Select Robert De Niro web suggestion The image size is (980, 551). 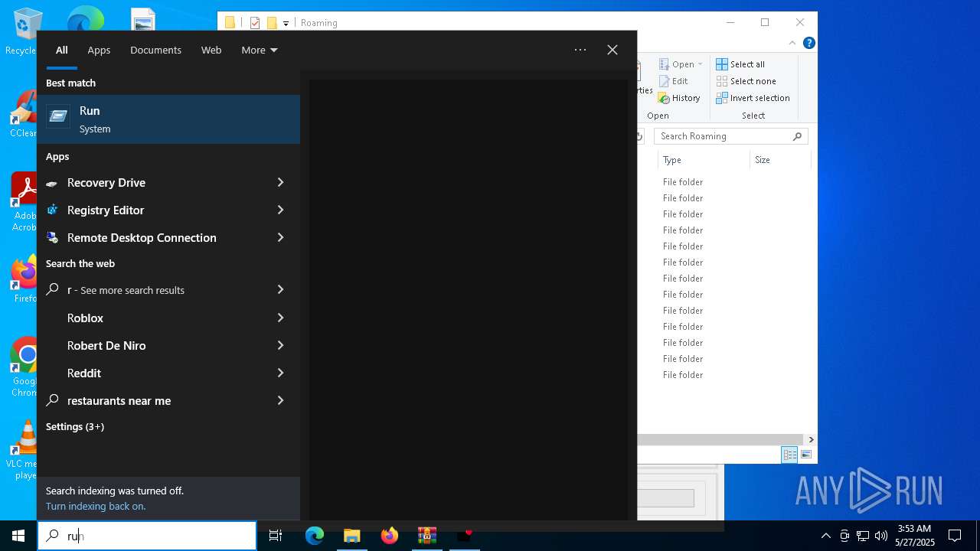106,345
